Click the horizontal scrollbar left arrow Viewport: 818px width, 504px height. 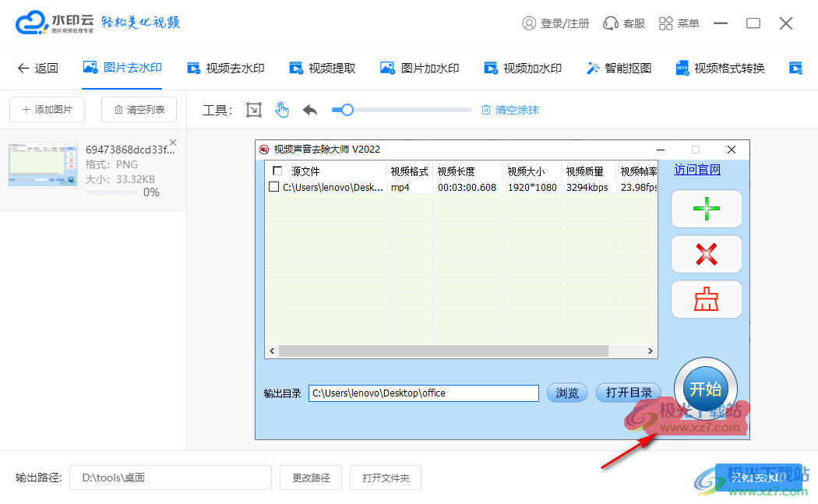coord(272,351)
